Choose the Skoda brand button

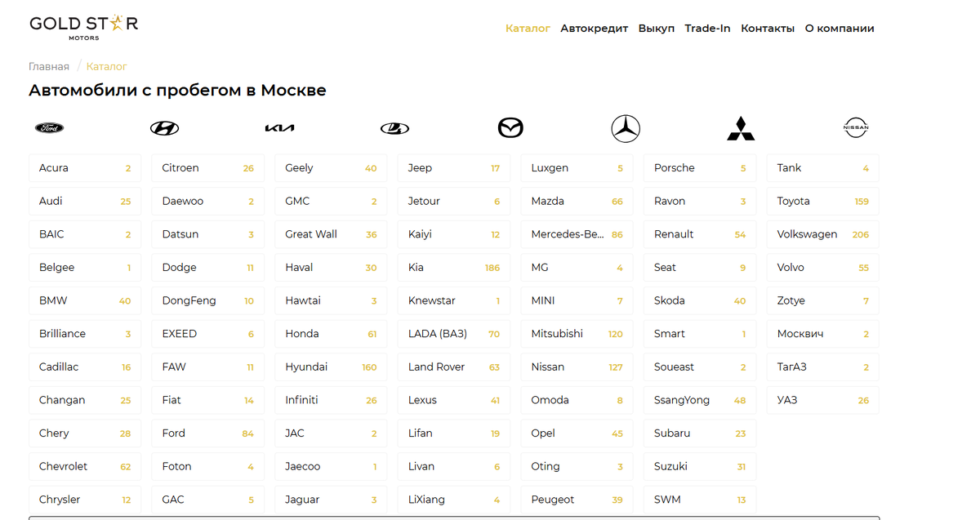pyautogui.click(x=700, y=300)
